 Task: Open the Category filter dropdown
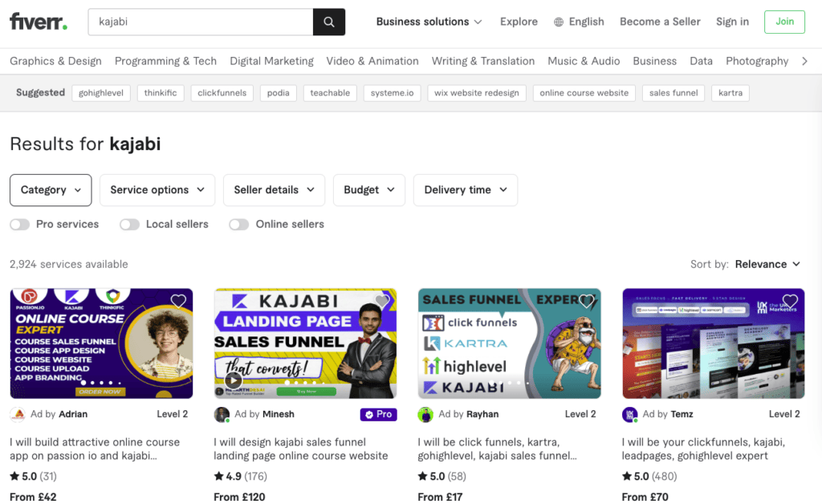tap(51, 190)
